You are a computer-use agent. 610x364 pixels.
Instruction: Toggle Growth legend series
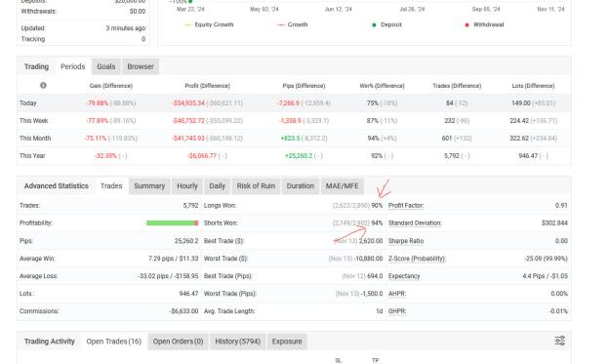pos(292,24)
